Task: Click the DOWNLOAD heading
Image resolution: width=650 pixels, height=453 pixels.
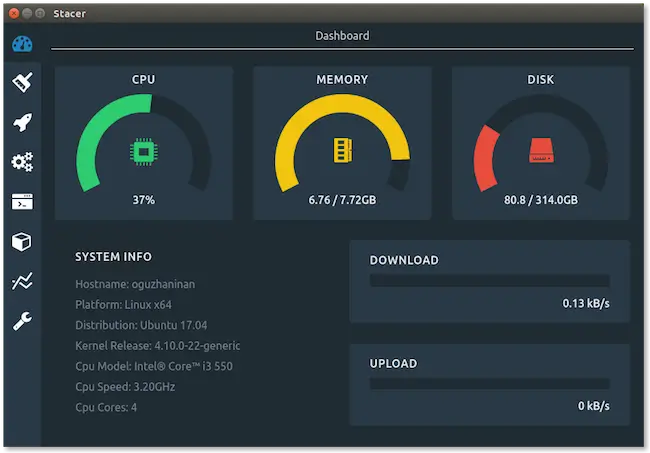Action: (x=404, y=260)
